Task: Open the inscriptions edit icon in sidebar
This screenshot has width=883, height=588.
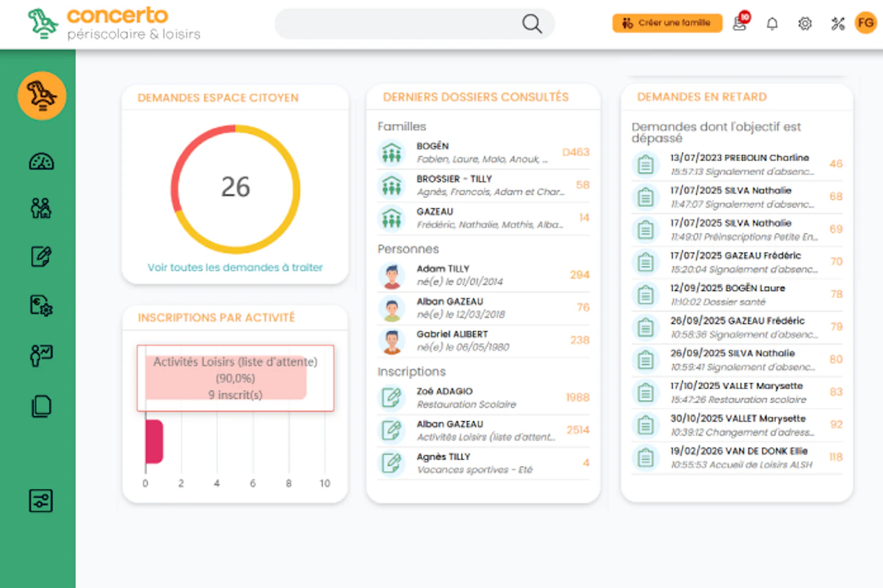Action: tap(41, 256)
